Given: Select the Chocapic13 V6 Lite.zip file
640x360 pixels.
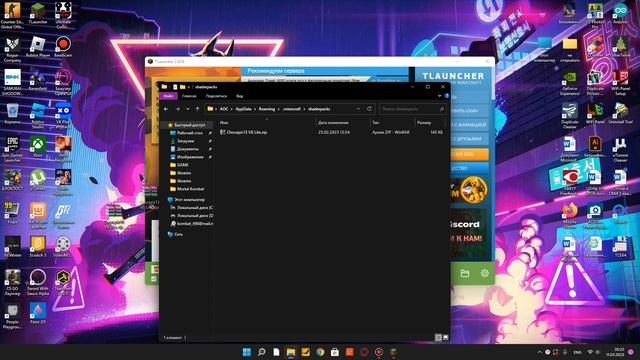Looking at the screenshot, I should (x=244, y=132).
